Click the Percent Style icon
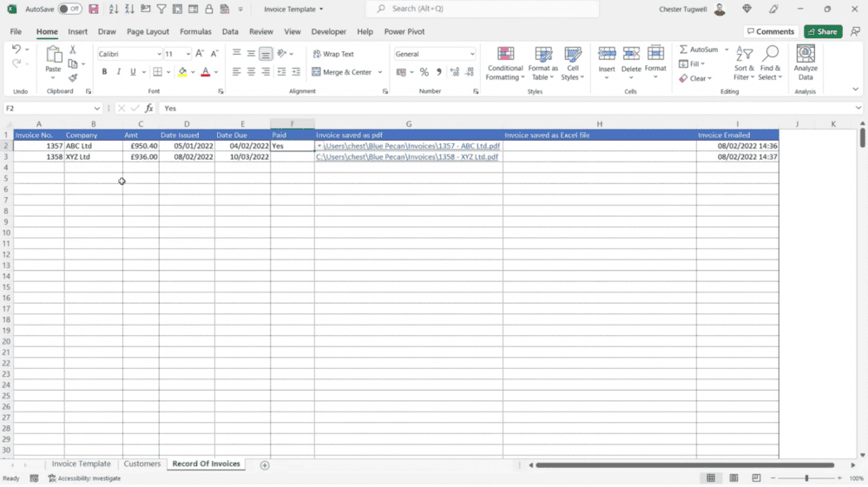The width and height of the screenshot is (868, 487). click(x=424, y=72)
